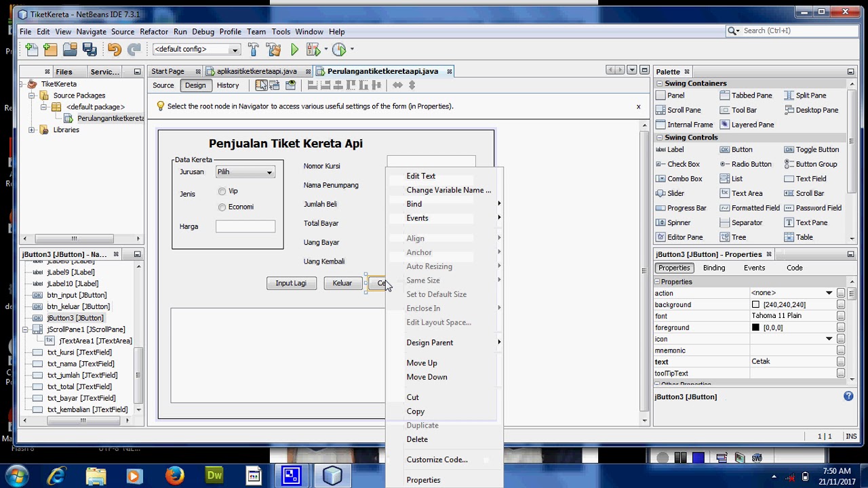Collapse the TiketKereta project node
The width and height of the screenshot is (868, 488).
pos(21,84)
